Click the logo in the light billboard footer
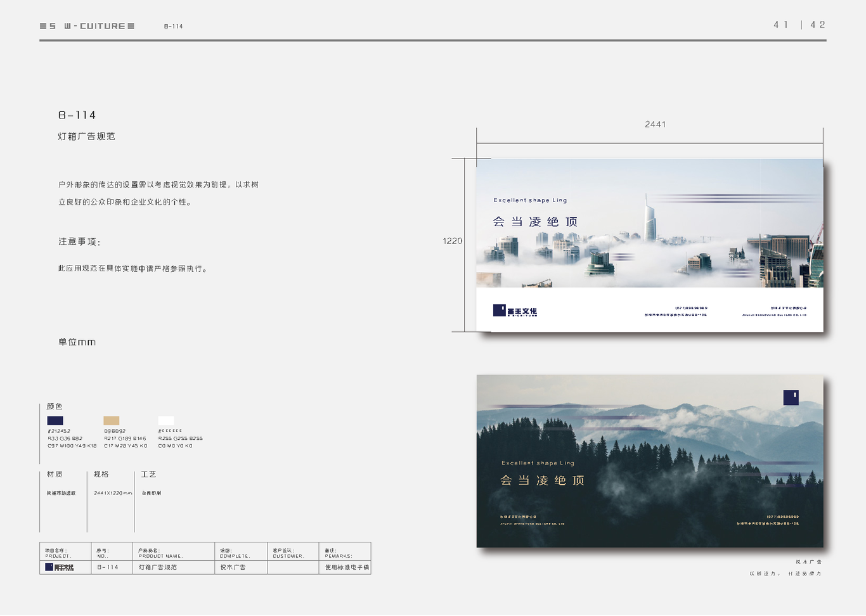 (515, 311)
